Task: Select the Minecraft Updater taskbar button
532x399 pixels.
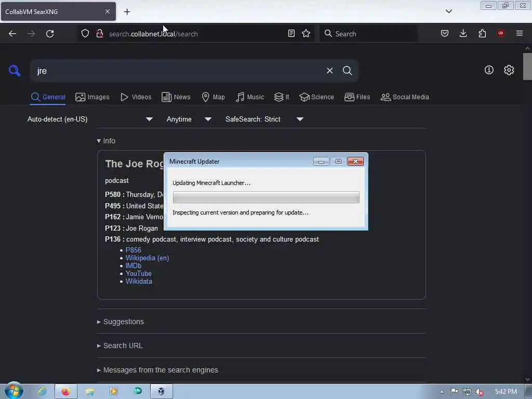Action: [x=162, y=391]
